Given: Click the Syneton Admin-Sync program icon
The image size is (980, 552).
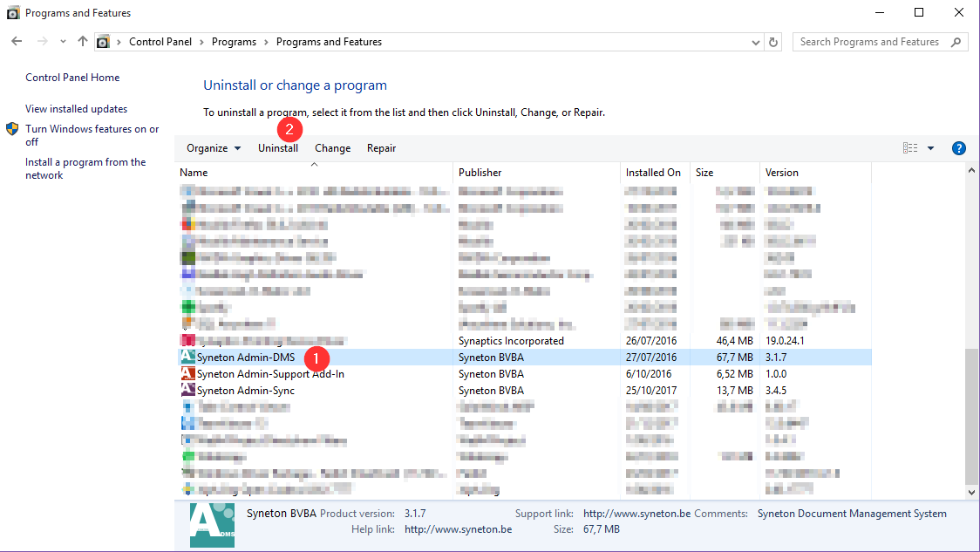Looking at the screenshot, I should click(187, 390).
